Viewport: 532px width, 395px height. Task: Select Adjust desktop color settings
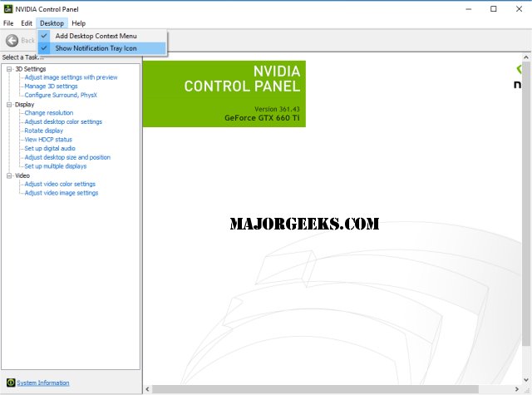(x=63, y=121)
